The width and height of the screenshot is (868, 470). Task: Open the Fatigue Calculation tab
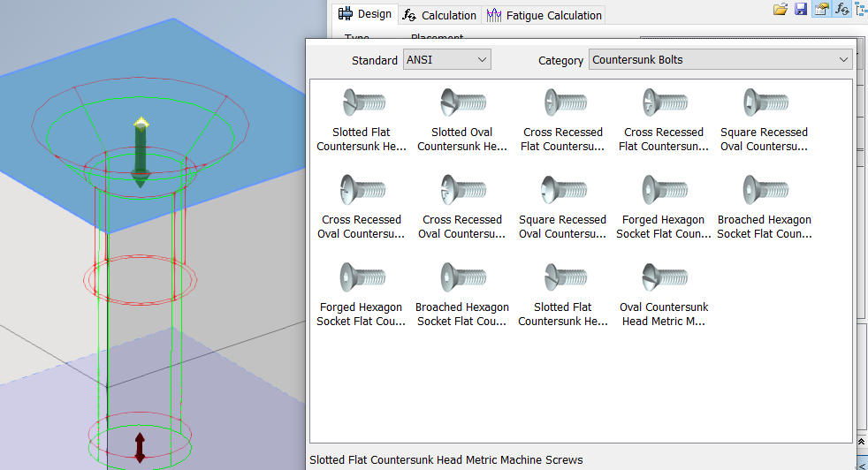coord(544,15)
